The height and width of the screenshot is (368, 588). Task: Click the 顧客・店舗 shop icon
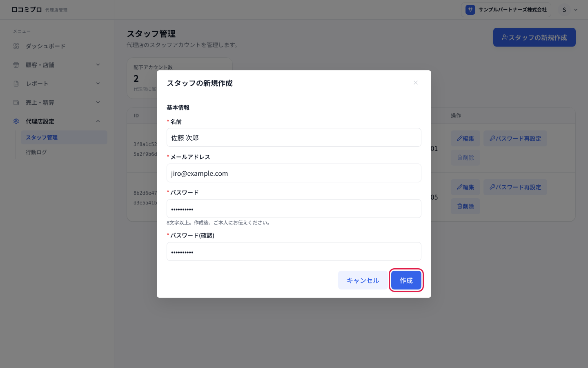pos(16,65)
